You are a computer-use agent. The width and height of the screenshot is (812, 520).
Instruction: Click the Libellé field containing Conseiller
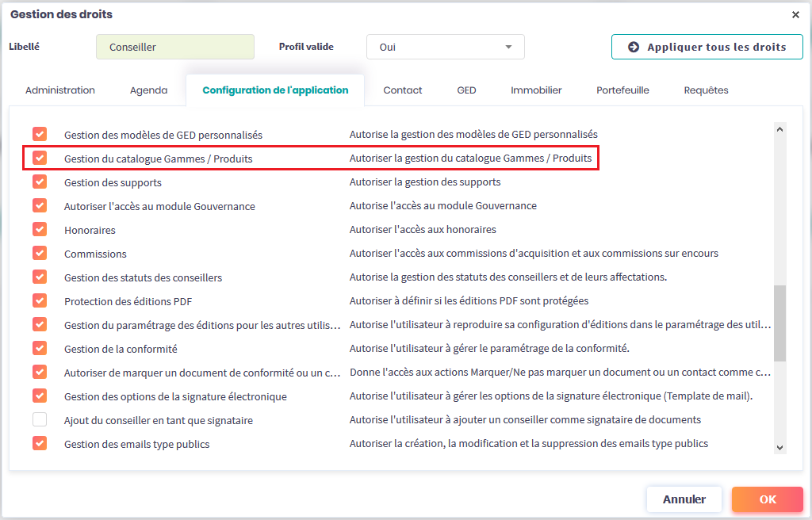point(174,47)
